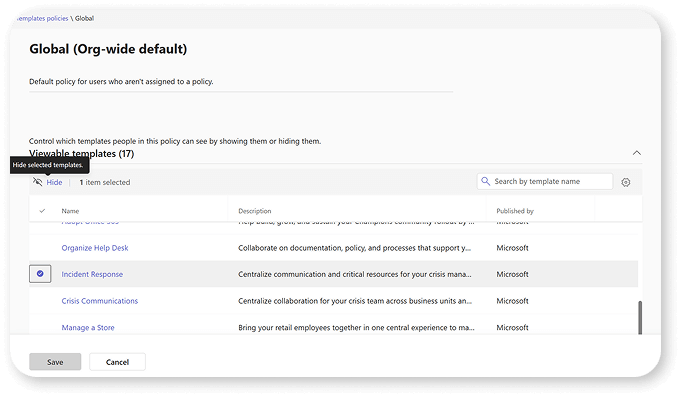Click Organize Help Desk description cell
Image resolution: width=681 pixels, height=397 pixels.
pos(354,248)
